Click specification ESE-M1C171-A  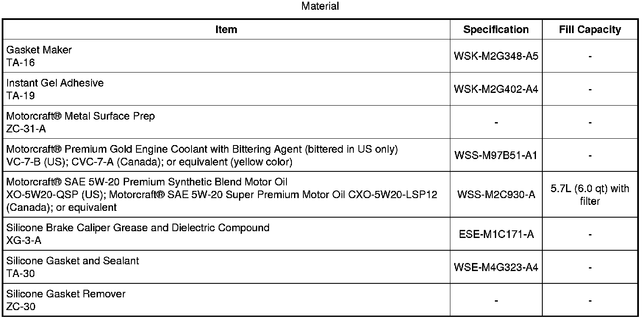coord(496,234)
